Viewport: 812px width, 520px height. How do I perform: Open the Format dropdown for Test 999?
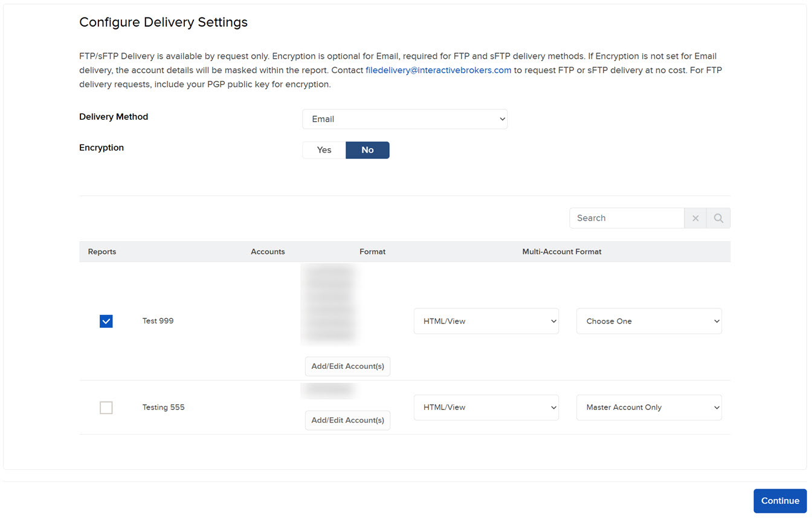[x=486, y=321]
